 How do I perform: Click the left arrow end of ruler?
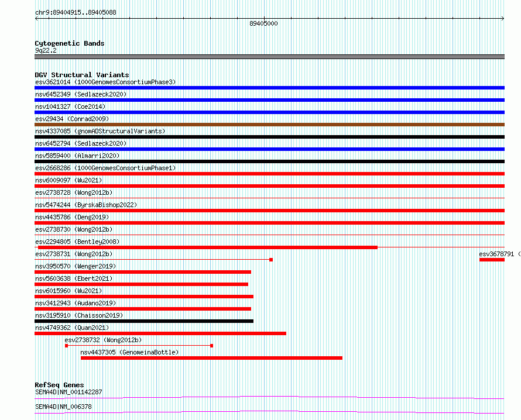(36, 19)
